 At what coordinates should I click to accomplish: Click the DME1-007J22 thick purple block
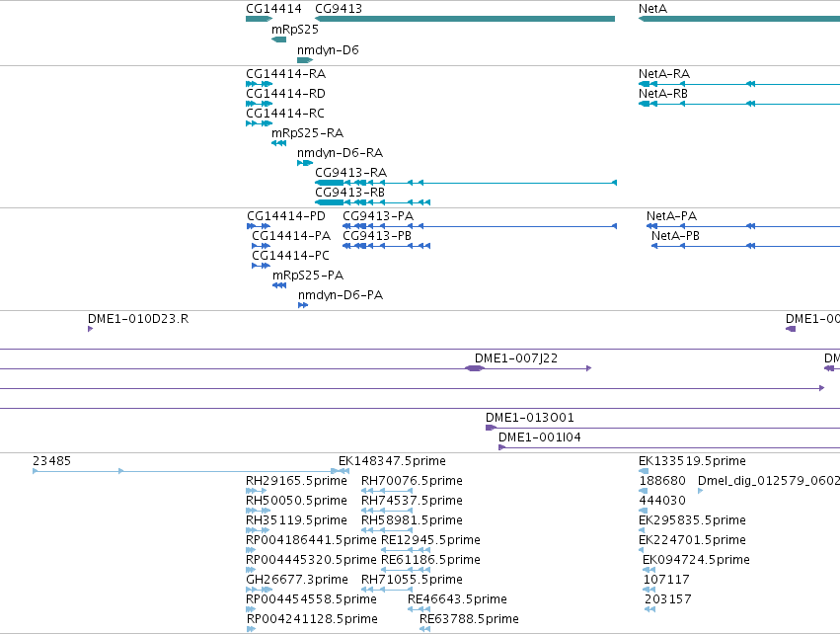[474, 368]
